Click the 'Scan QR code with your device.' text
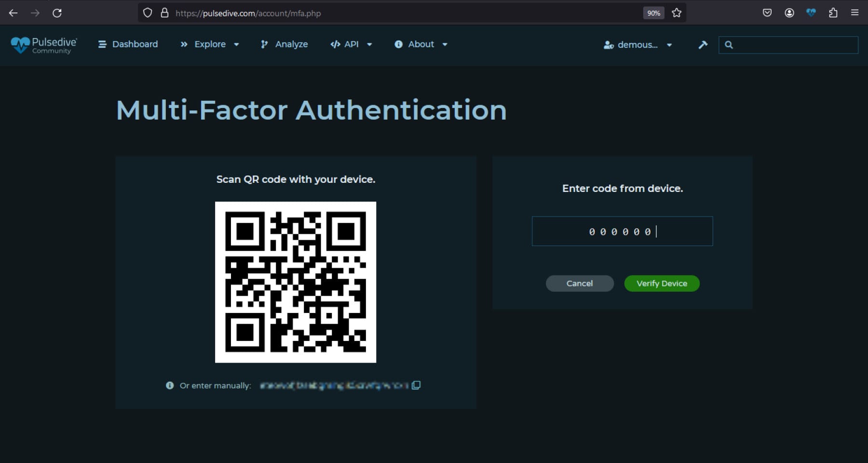This screenshot has height=463, width=868. (296, 179)
